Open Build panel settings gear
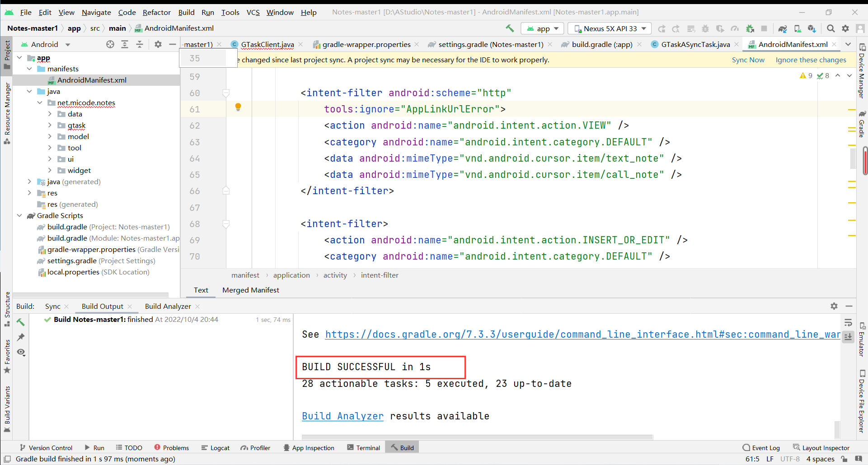 coord(834,306)
